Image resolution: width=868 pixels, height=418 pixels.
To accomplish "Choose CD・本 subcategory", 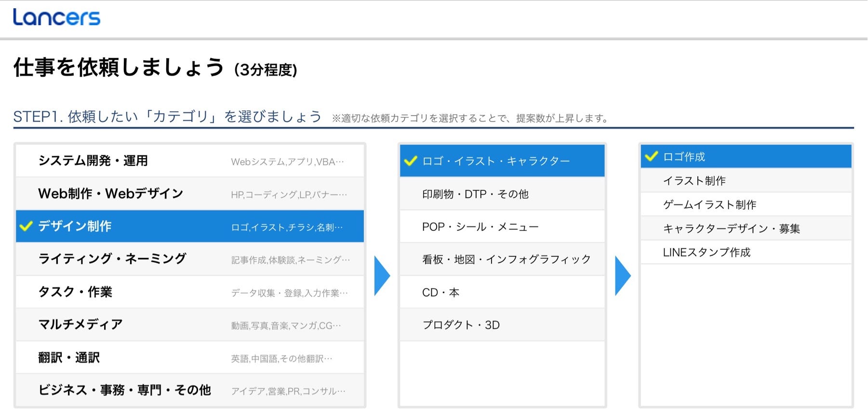I will click(x=502, y=292).
